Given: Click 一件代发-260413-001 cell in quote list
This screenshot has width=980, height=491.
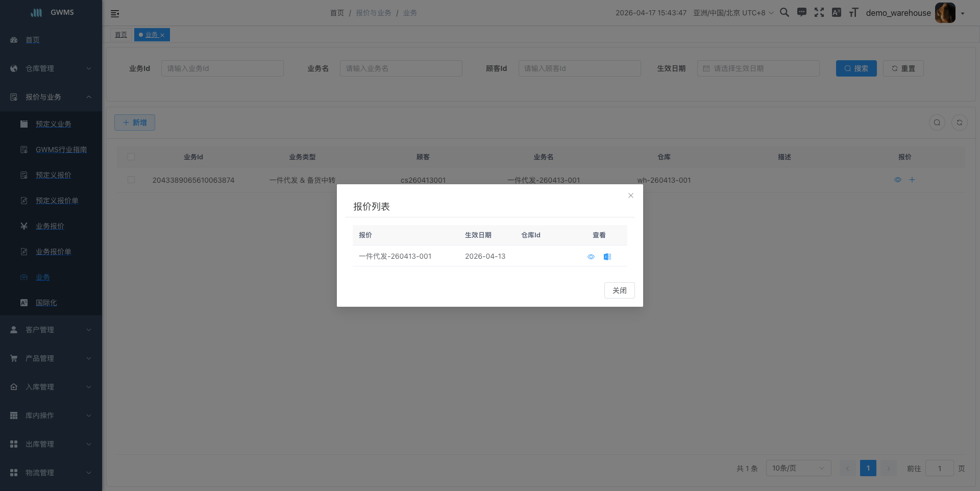Looking at the screenshot, I should [395, 256].
